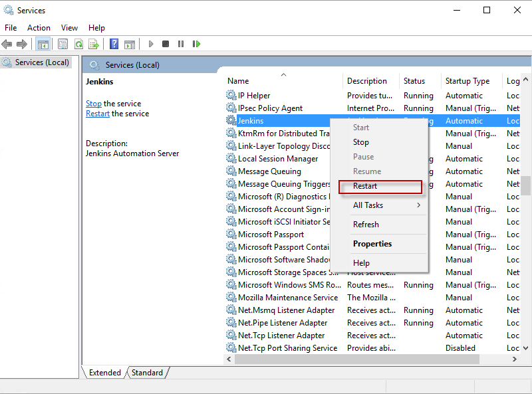This screenshot has width=532, height=394.
Task: Click the Back arrow in toolbar
Action: [x=7, y=44]
